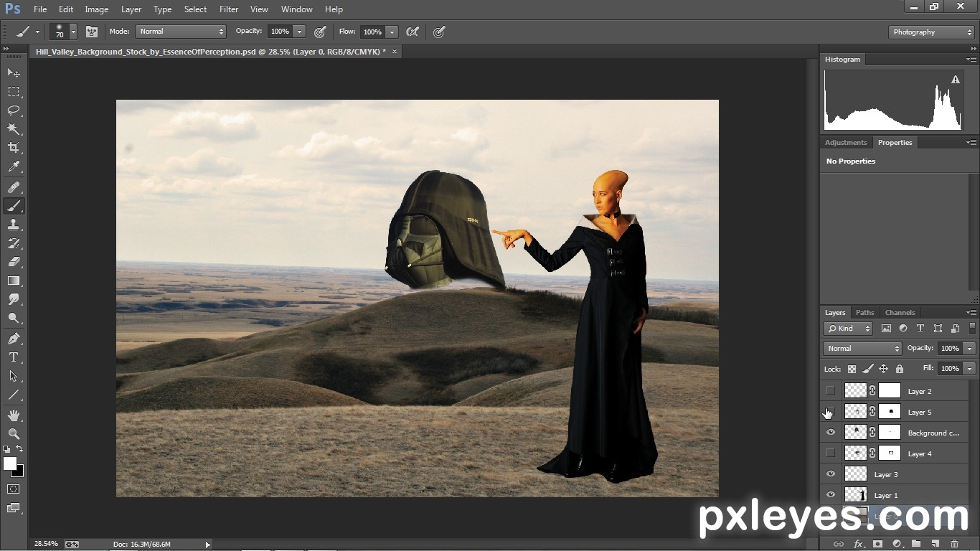Create a new group folder icon
Viewport: 980px width, 551px height.
(x=916, y=544)
